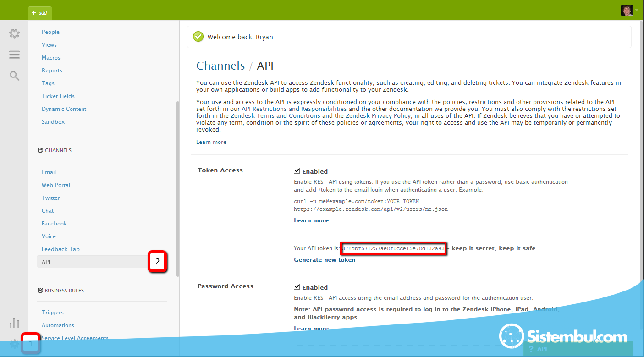Toggle the Token Access Enabled checkbox
This screenshot has width=644, height=357.
pyautogui.click(x=297, y=171)
